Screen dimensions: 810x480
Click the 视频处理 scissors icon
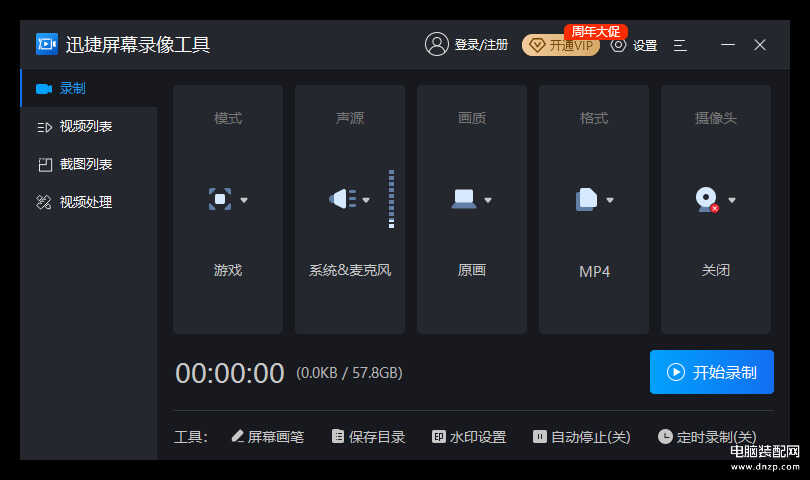pyautogui.click(x=44, y=202)
